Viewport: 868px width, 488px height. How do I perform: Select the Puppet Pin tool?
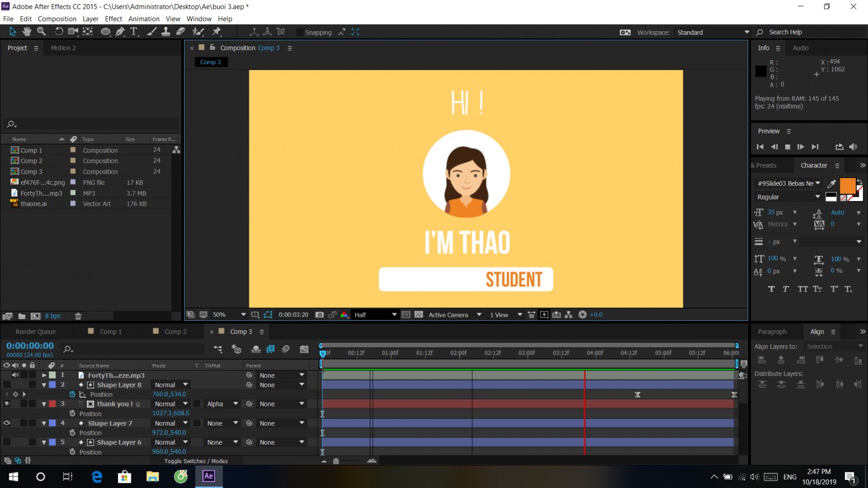pos(217,32)
